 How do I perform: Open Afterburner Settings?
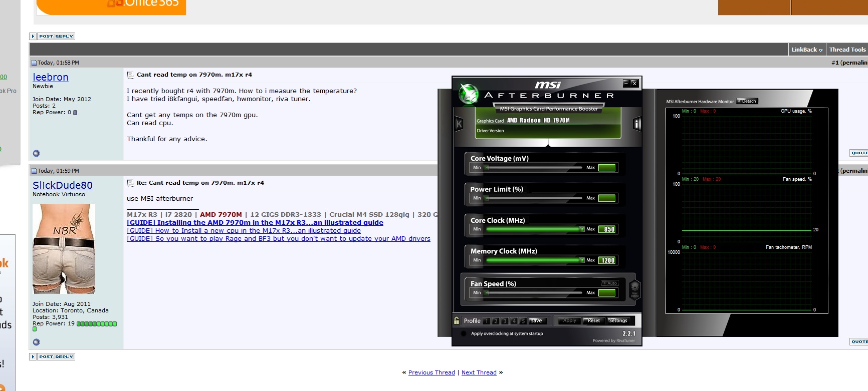(x=617, y=321)
